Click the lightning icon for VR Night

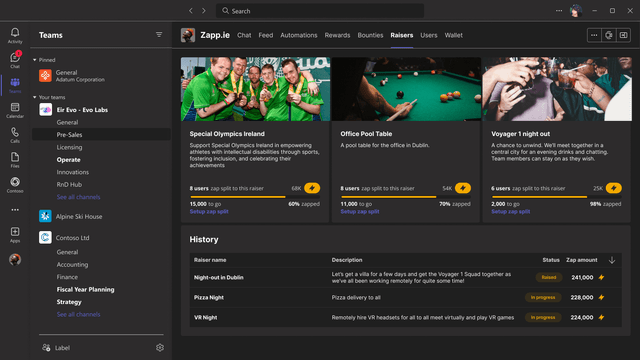(601, 318)
